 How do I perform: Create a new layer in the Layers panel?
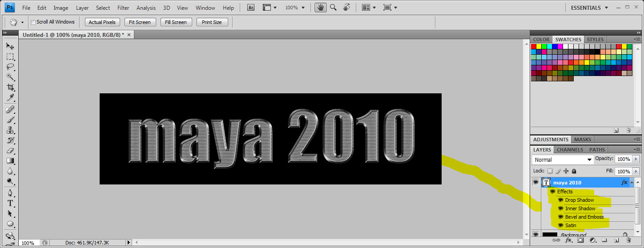(616, 240)
